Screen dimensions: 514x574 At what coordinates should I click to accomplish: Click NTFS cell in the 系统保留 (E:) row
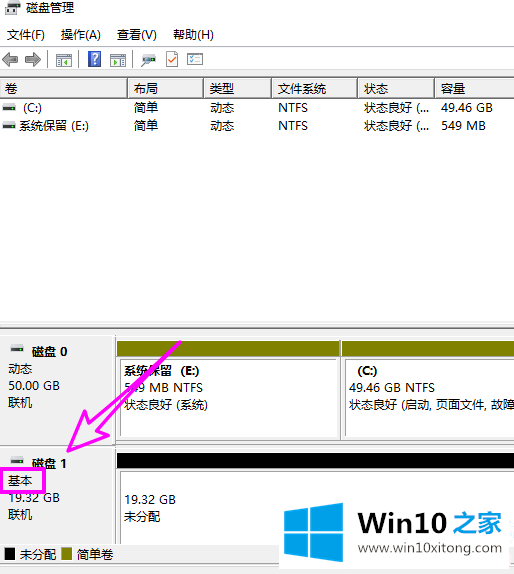coord(293,126)
